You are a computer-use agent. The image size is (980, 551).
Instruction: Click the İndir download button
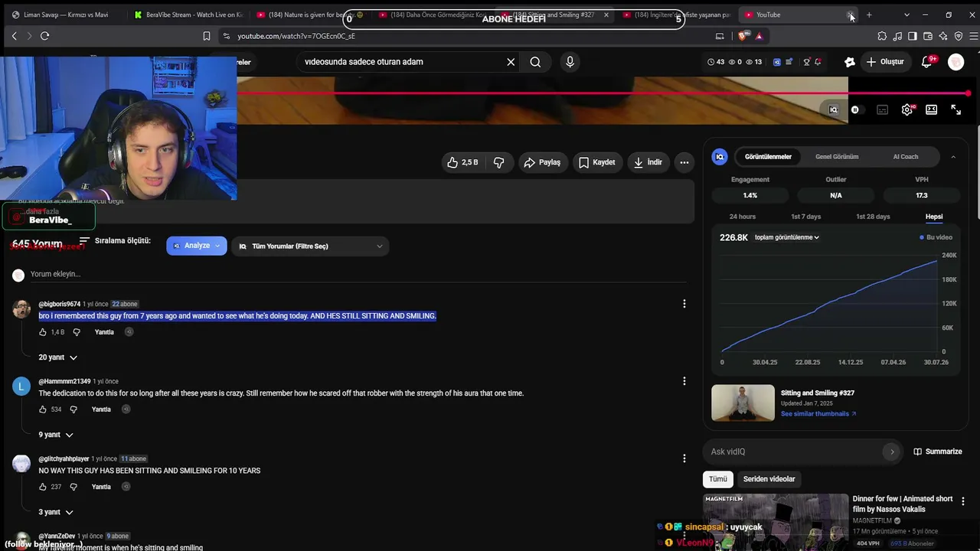click(x=648, y=162)
